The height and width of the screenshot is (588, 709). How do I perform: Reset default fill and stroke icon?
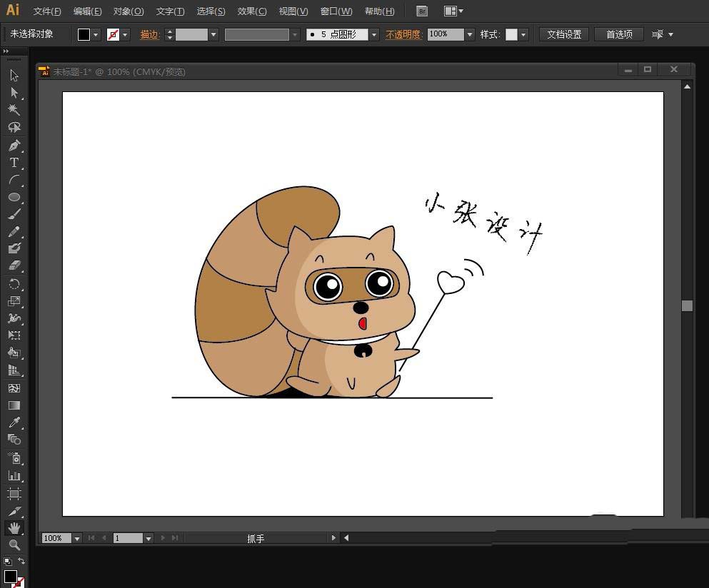(6, 562)
